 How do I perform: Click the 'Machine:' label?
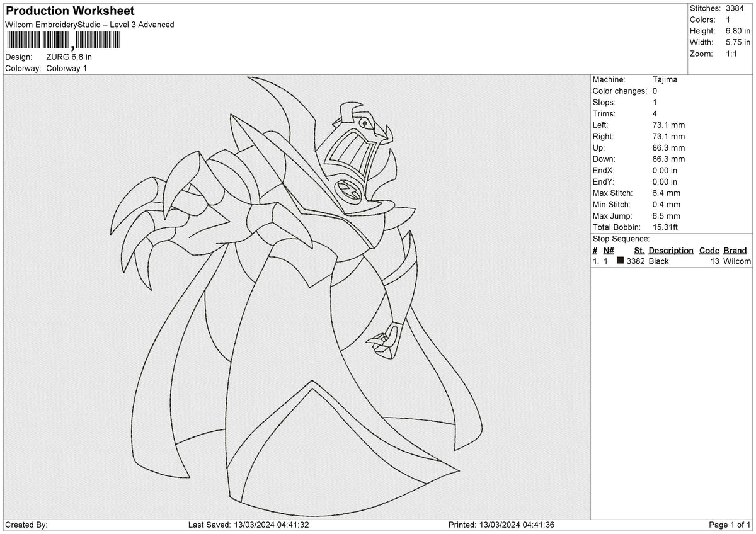point(609,79)
